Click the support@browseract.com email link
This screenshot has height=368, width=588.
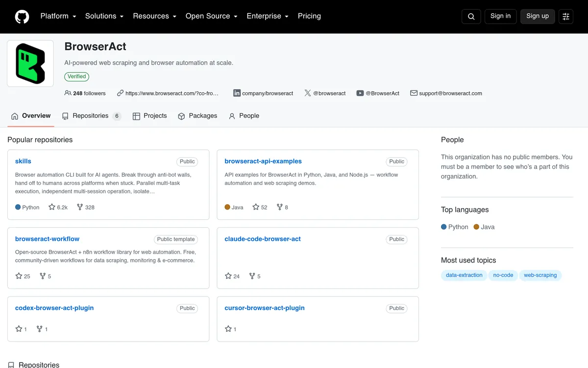450,93
